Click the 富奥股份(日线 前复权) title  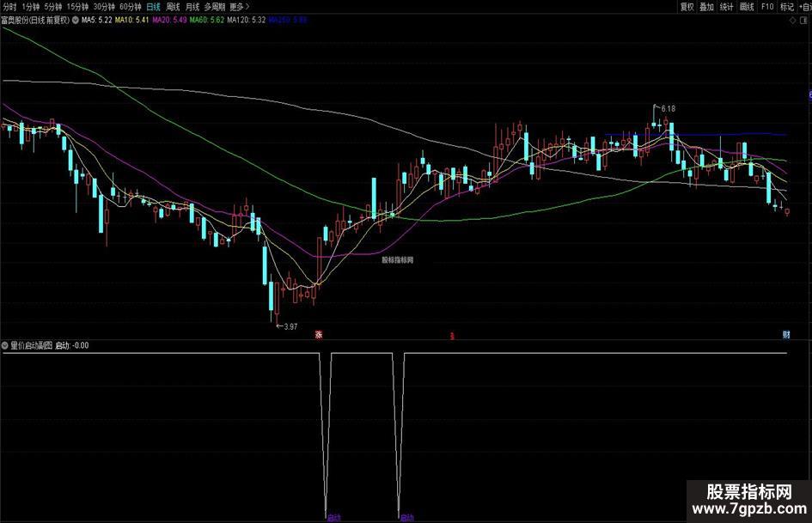pos(35,21)
